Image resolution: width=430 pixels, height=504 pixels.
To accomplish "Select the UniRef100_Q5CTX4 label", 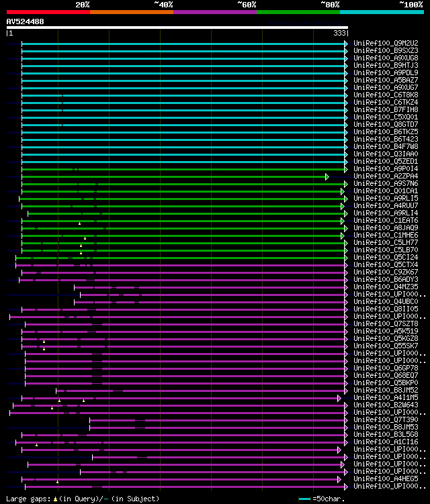I will (x=386, y=265).
